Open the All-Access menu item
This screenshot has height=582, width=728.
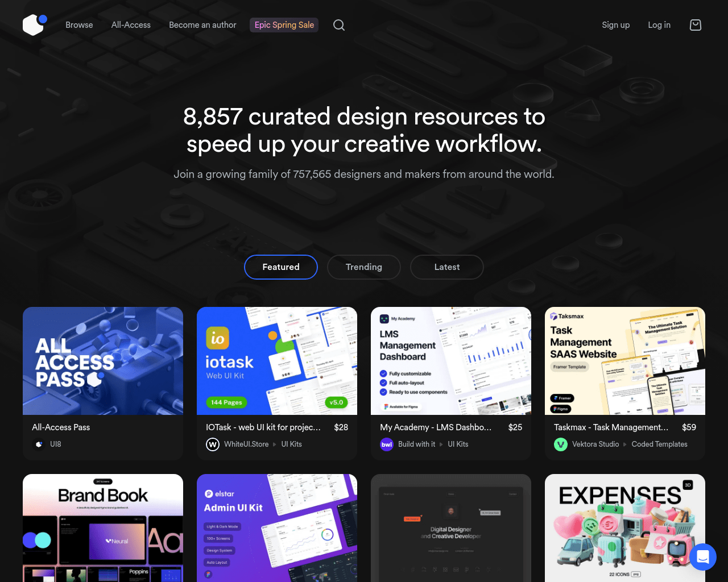pyautogui.click(x=131, y=25)
